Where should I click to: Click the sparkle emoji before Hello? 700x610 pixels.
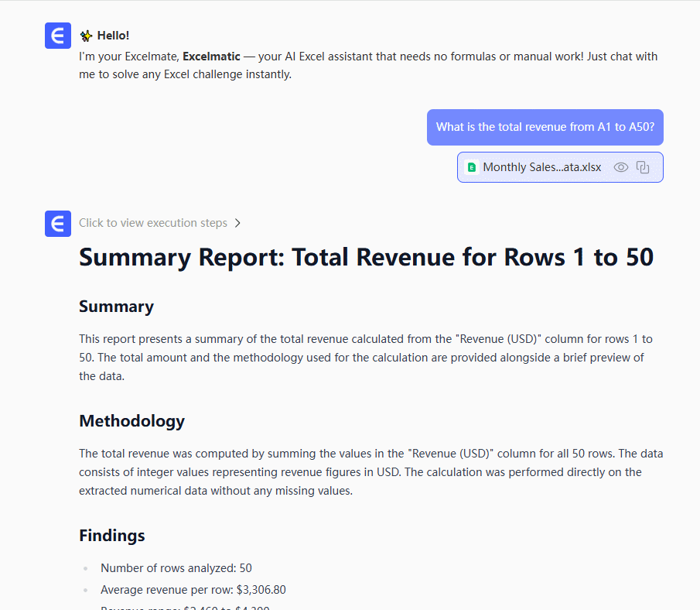coord(86,36)
